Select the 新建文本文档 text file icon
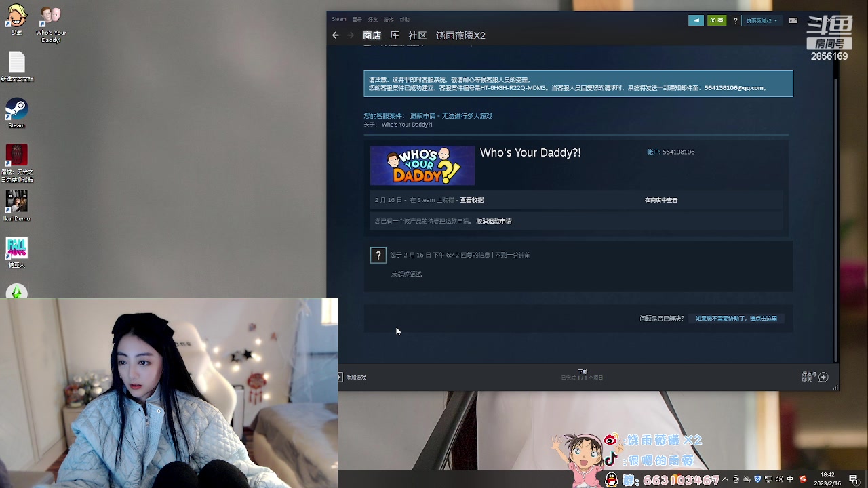 [x=17, y=66]
